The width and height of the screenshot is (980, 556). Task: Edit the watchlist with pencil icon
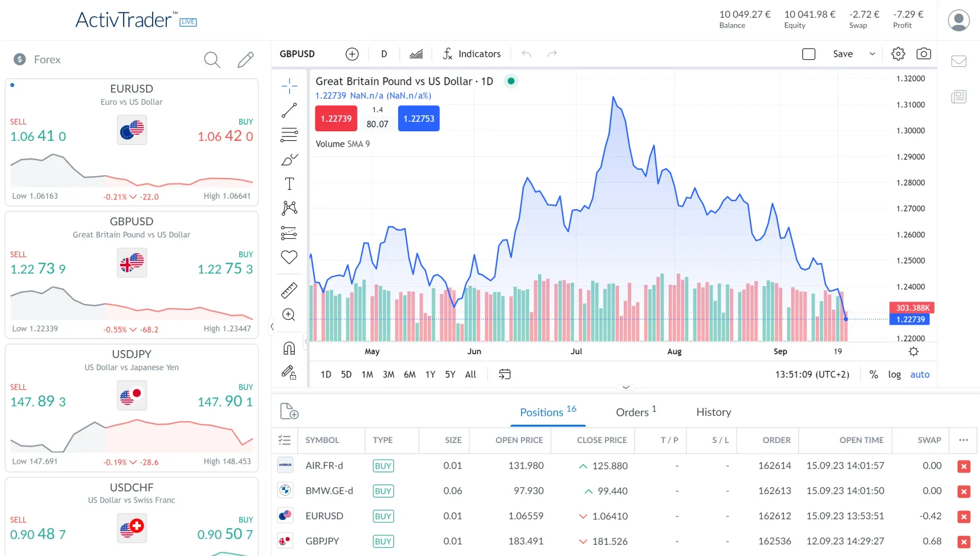point(246,60)
